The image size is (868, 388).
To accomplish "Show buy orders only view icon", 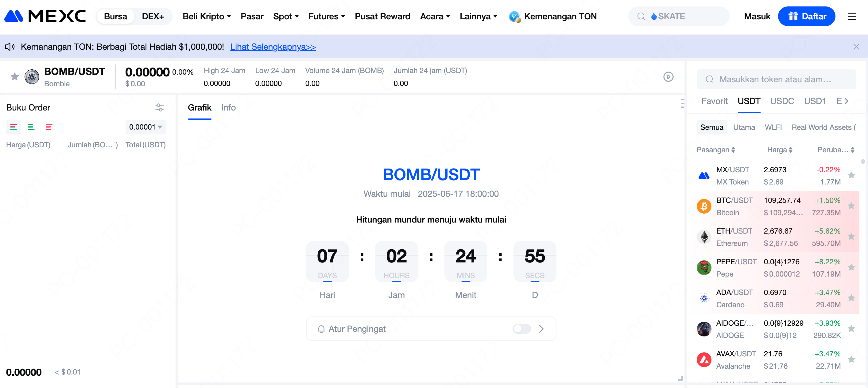I will coord(31,127).
